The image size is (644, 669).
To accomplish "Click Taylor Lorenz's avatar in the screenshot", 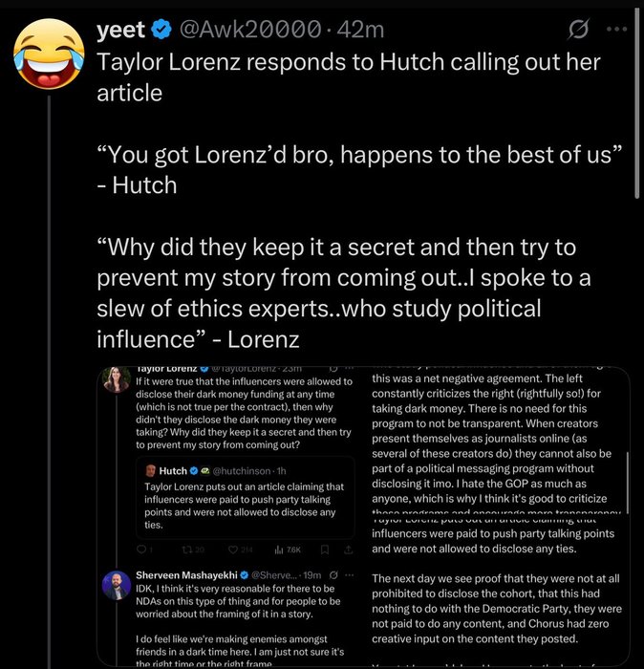I will click(x=118, y=380).
